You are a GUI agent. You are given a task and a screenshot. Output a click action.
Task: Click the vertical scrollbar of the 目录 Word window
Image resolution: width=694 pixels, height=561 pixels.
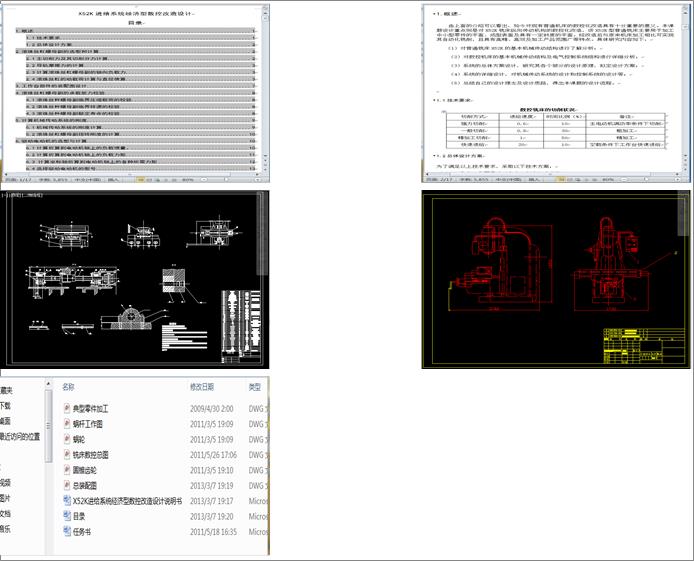[x=265, y=88]
